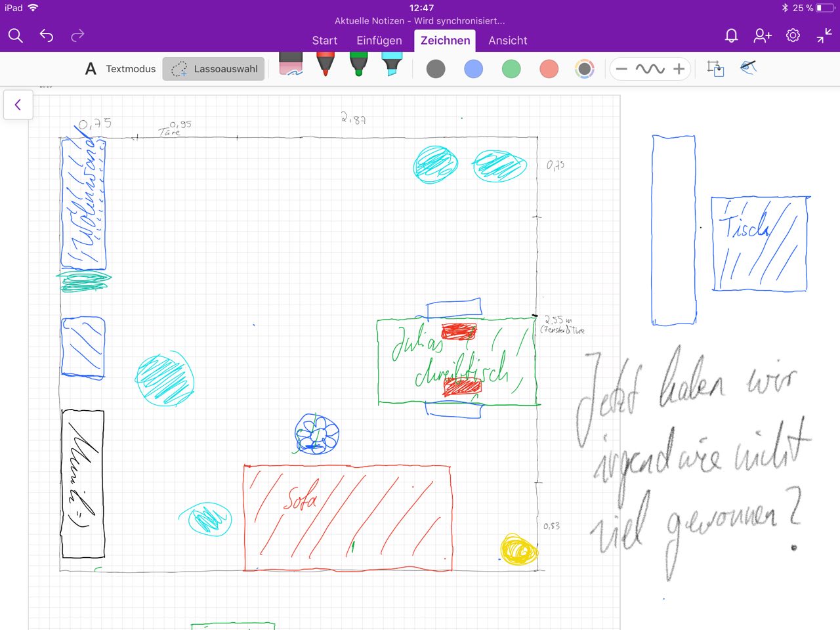Open the search magnifier
Screen dimensions: 840x630
pos(16,35)
